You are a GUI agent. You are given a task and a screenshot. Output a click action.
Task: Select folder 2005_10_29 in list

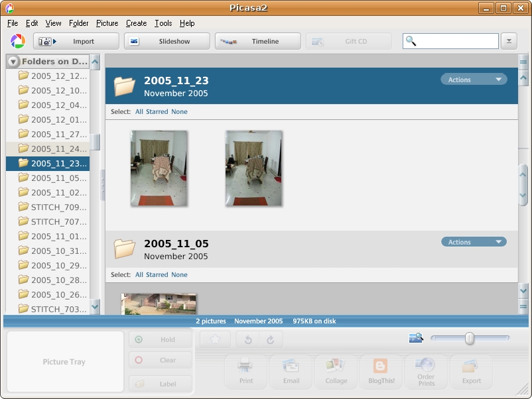(x=48, y=265)
